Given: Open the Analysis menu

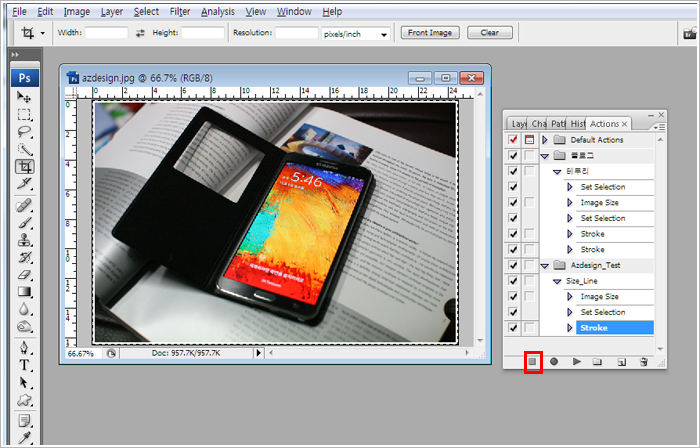Looking at the screenshot, I should point(217,12).
